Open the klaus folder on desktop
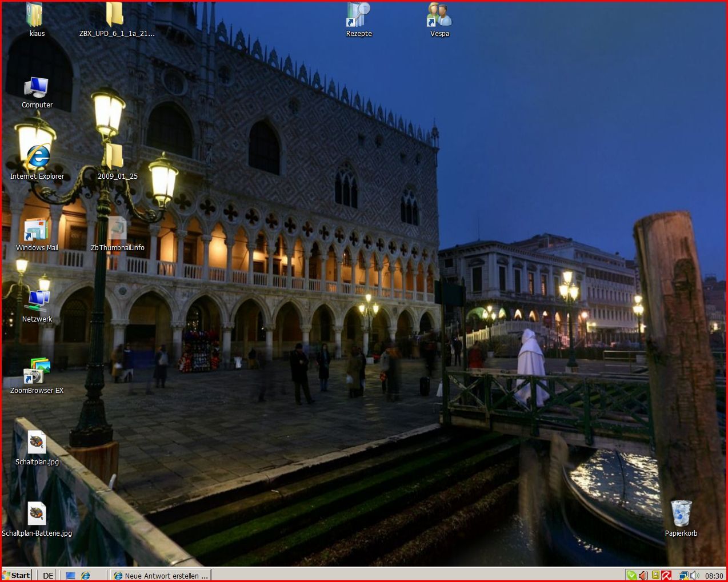The image size is (728, 582). tap(35, 15)
